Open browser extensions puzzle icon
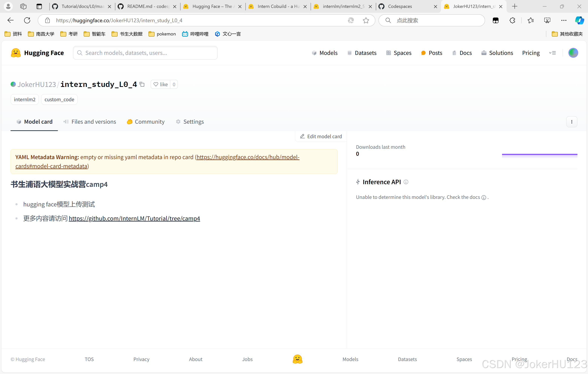Screen dimensions: 588x374 tap(512, 20)
